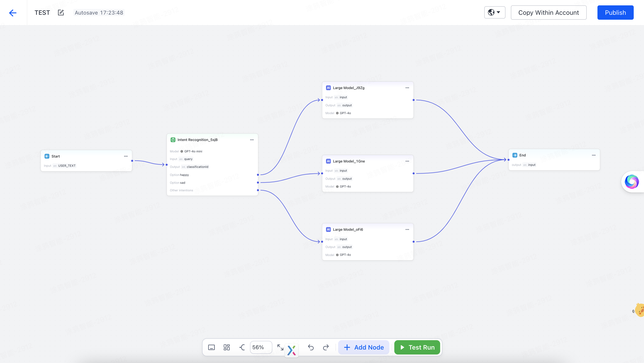Open the 56% zoom level dropdown
The image size is (644, 363).
pos(261,347)
